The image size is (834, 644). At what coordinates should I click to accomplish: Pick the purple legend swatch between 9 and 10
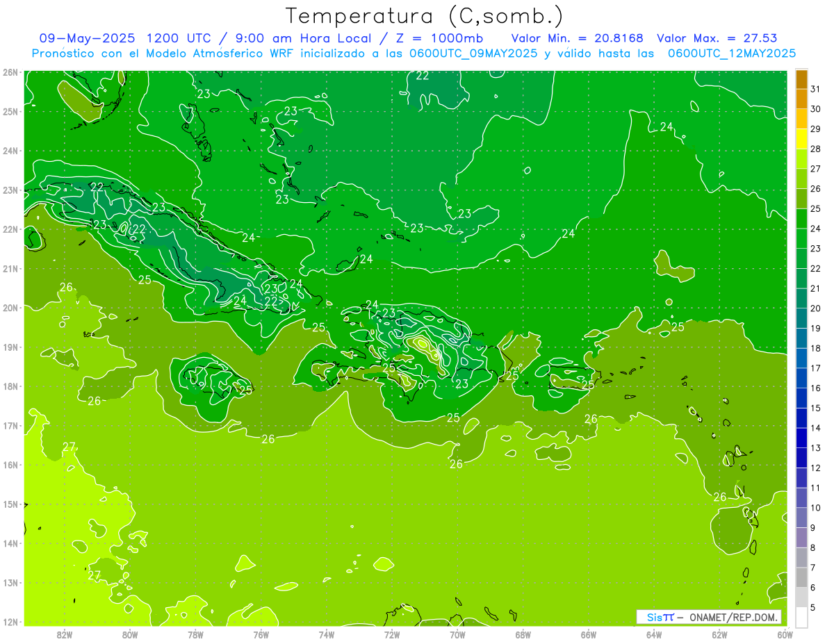coord(801,518)
